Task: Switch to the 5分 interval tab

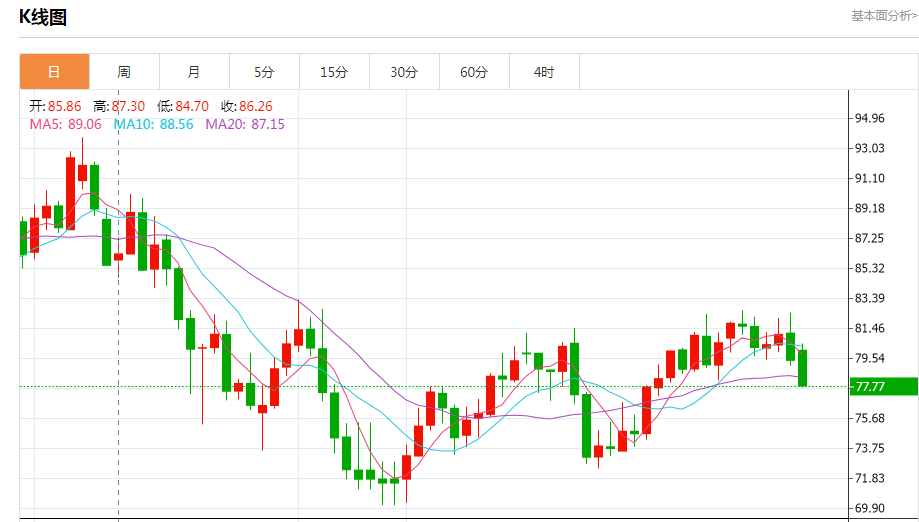Action: click(264, 72)
